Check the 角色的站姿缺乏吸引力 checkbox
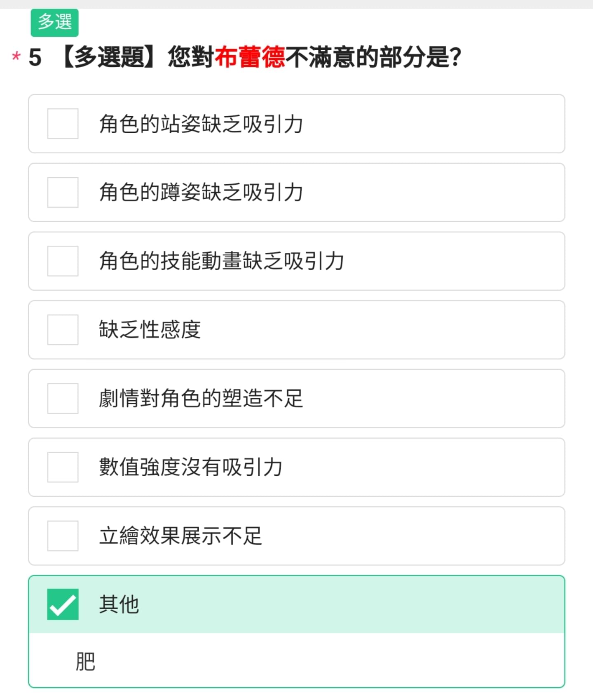Screen dimensions: 593x700 (63, 124)
